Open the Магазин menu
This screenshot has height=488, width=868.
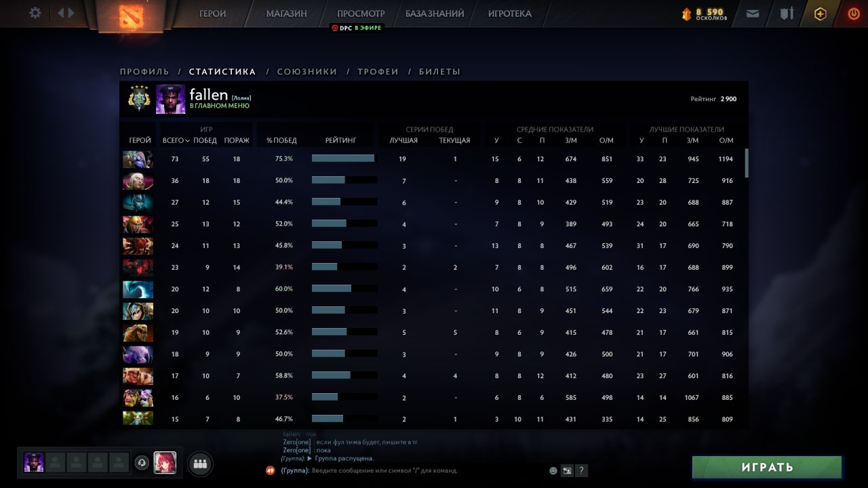click(x=286, y=14)
